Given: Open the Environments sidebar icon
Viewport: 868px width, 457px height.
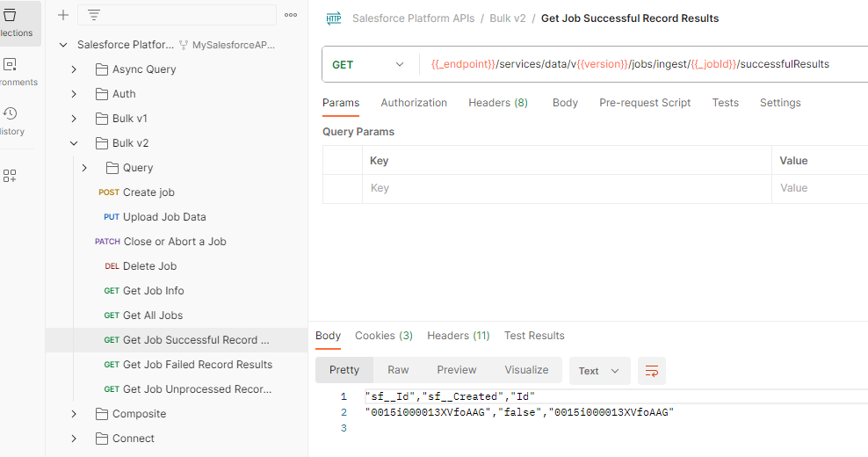Looking at the screenshot, I should (x=11, y=70).
